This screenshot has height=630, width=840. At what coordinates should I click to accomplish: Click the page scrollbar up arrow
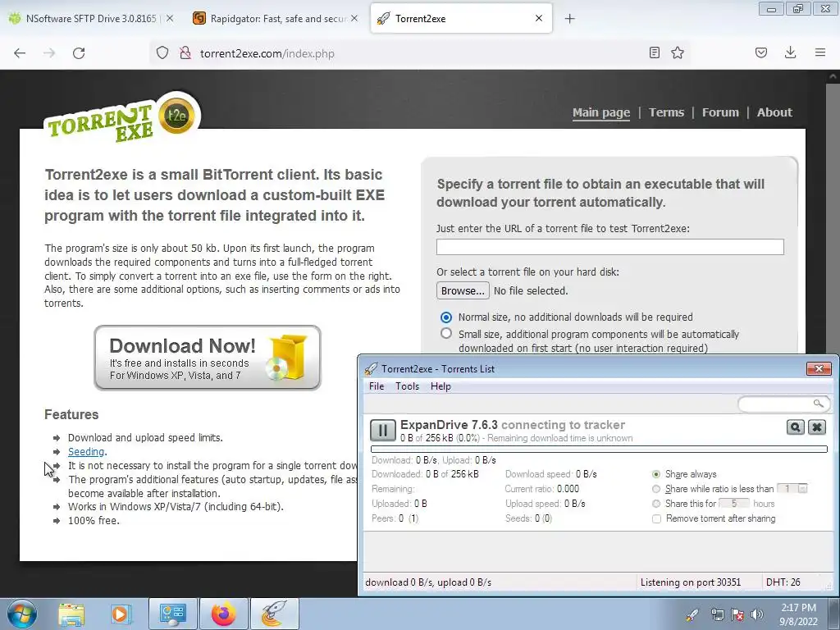(833, 76)
